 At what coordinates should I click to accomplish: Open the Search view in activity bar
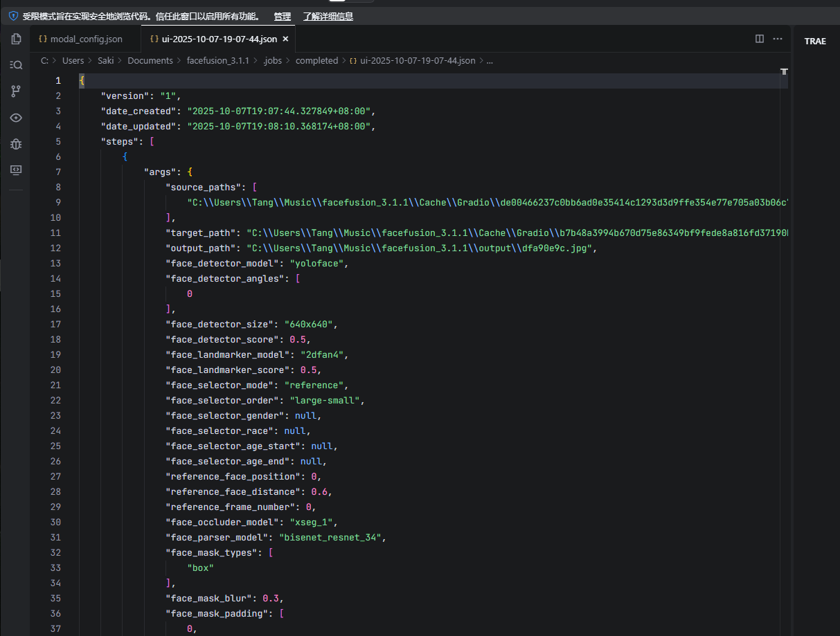[x=16, y=64]
